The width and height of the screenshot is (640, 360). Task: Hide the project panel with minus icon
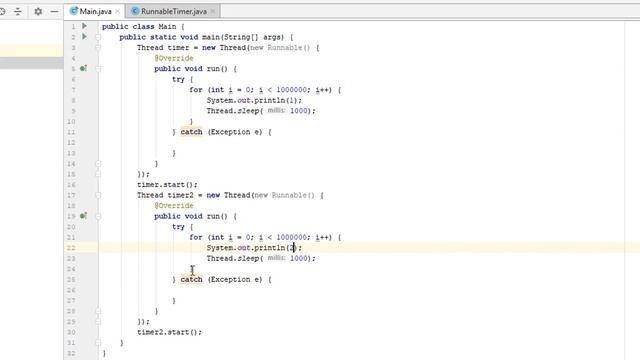[54, 11]
